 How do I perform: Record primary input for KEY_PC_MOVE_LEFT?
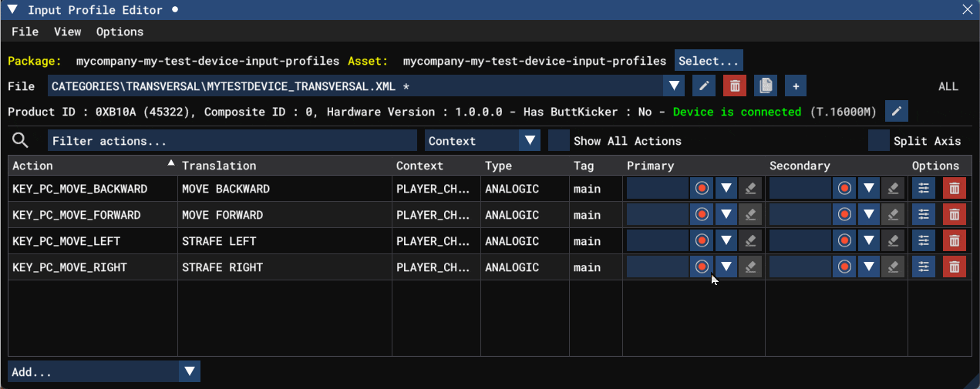click(702, 241)
